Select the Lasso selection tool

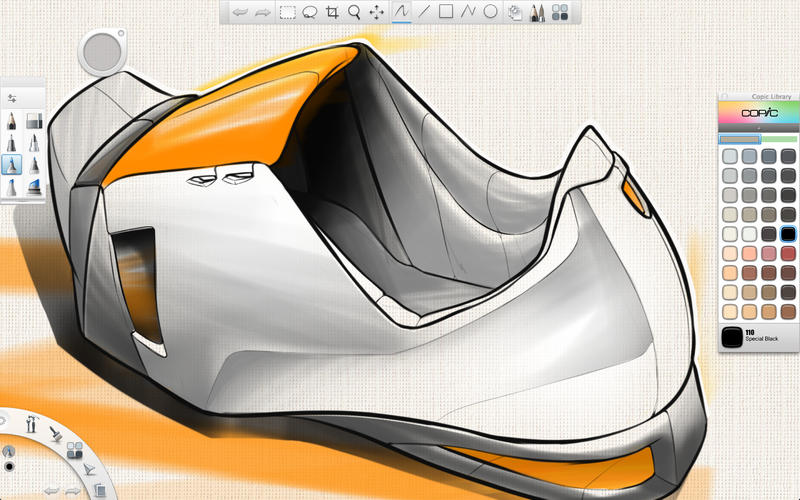310,12
